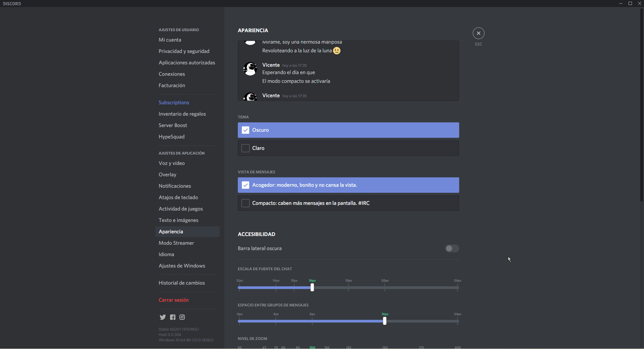Toggle Barra lateral oscura switch
The image size is (644, 349).
point(451,248)
